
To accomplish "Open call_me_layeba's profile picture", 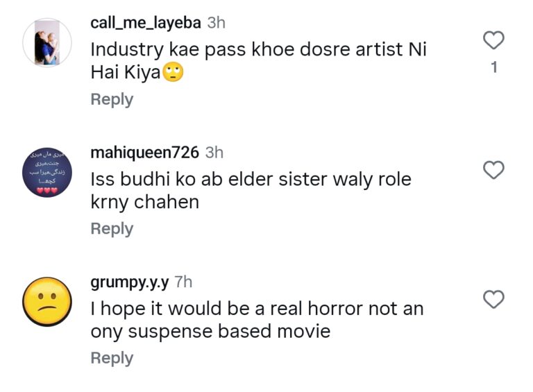I will (48, 42).
